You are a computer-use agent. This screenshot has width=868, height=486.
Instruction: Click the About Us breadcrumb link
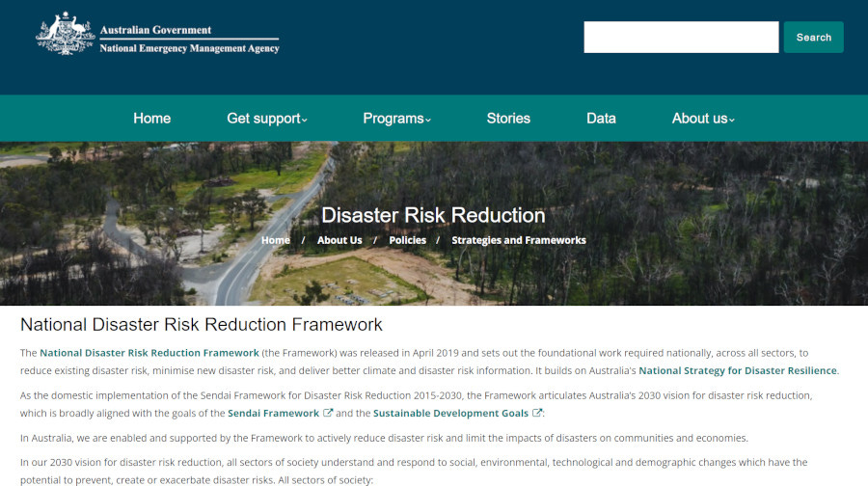point(339,240)
